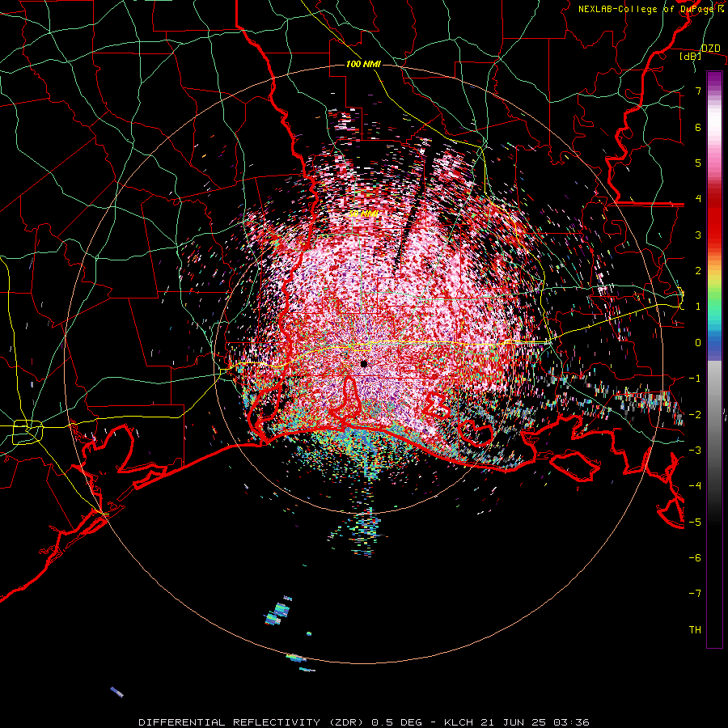Click the '2' tick label on color scale

pyautogui.click(x=698, y=271)
